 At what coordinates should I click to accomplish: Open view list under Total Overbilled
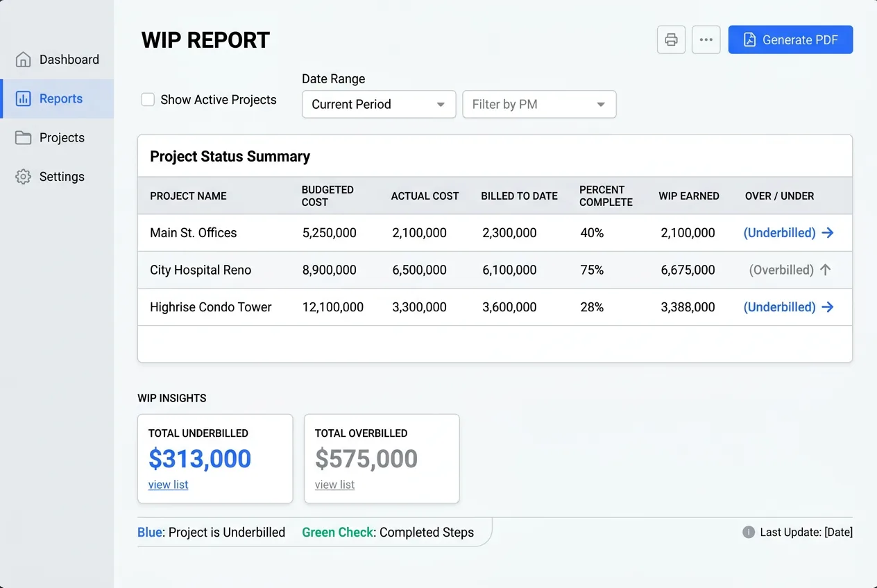(334, 484)
